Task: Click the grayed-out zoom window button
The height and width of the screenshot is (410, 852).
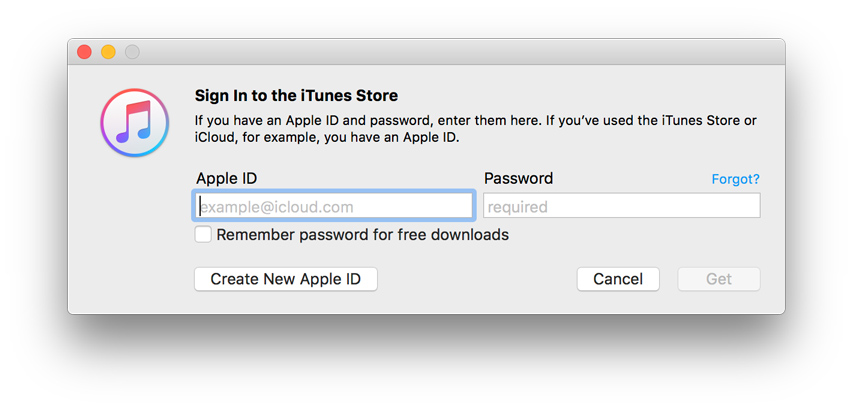Action: coord(132,52)
